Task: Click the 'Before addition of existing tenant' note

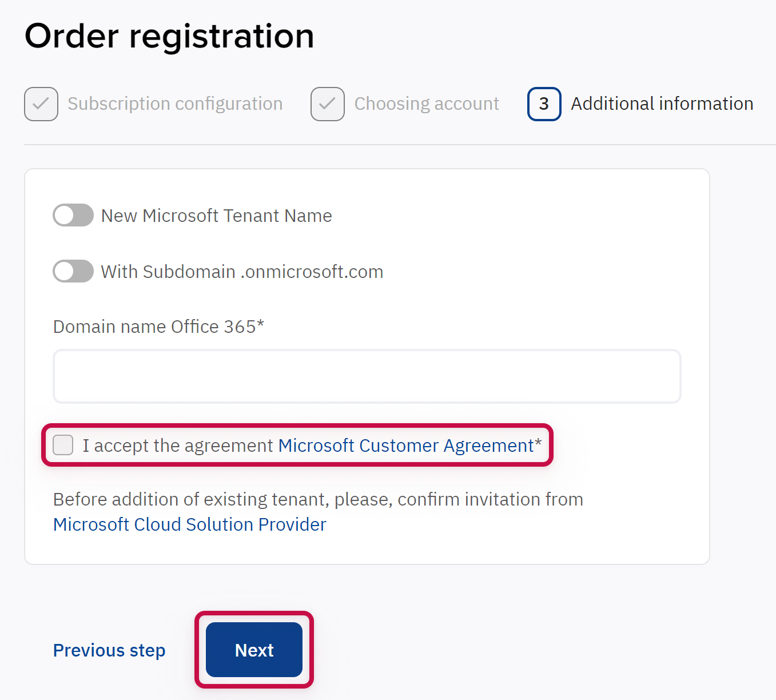Action: click(318, 499)
